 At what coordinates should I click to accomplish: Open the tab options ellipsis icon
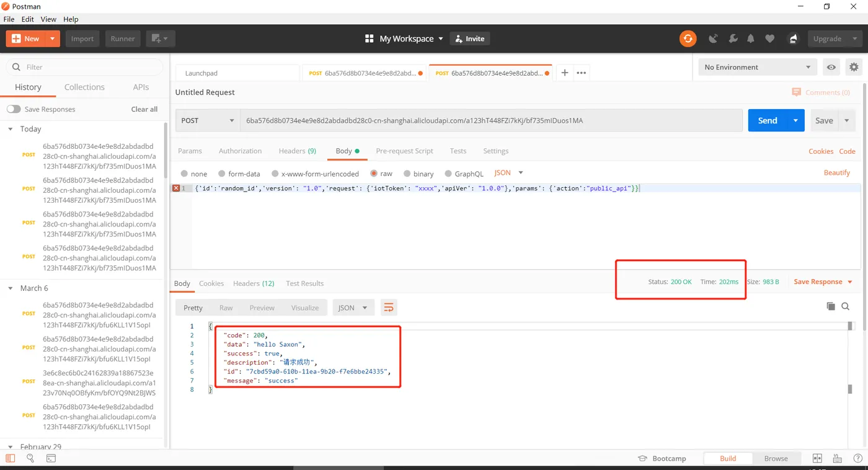[x=581, y=73]
